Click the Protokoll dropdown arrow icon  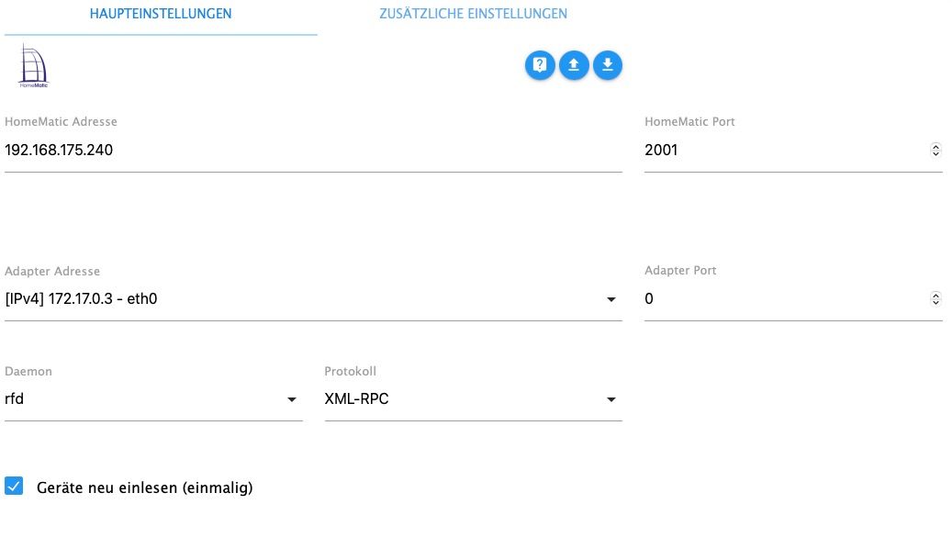611,400
